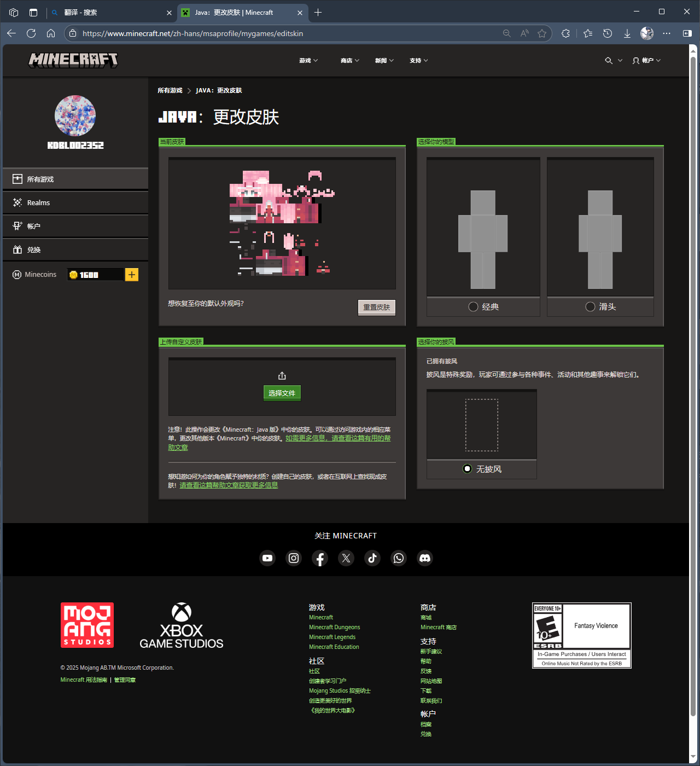This screenshot has height=766, width=700.
Task: Click the zoom magnifier icon in address bar
Action: (507, 33)
